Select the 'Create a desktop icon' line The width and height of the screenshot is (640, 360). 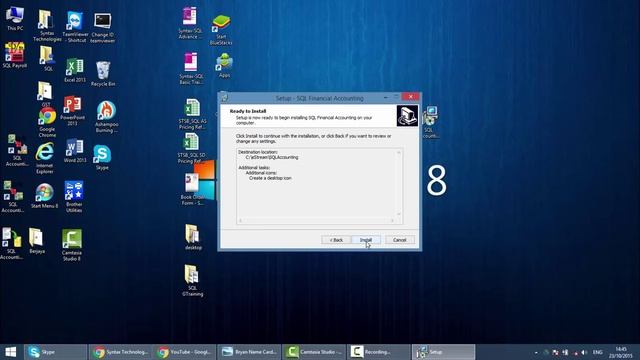pos(270,178)
